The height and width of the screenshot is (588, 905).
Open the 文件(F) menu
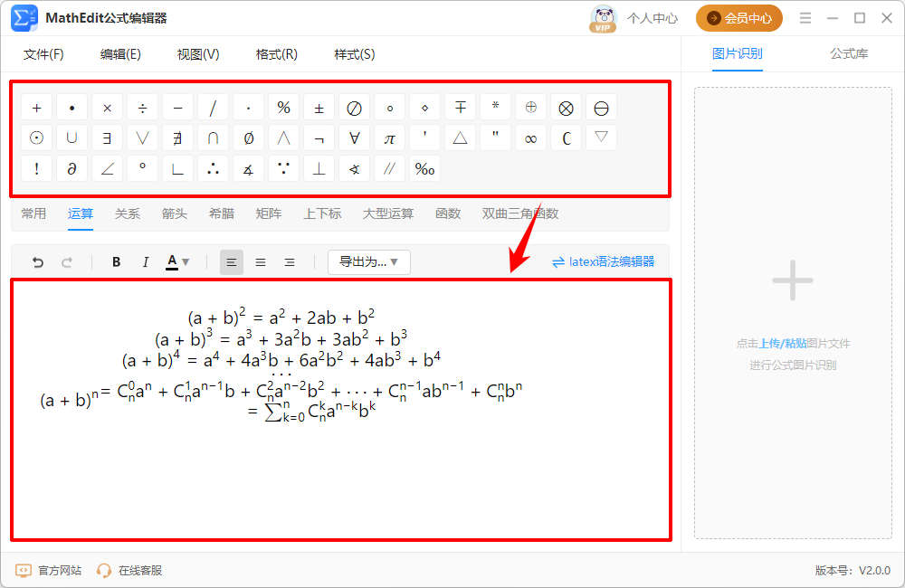point(43,54)
